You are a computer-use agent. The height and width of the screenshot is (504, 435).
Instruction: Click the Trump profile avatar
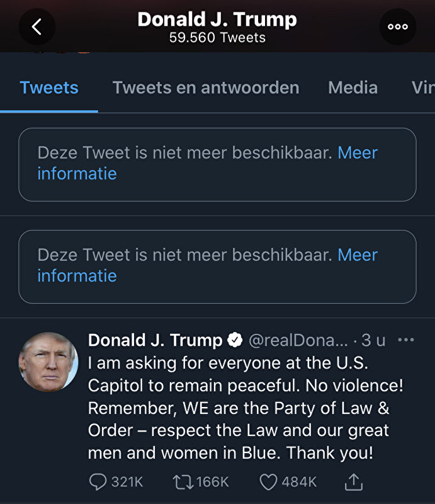pos(48,362)
